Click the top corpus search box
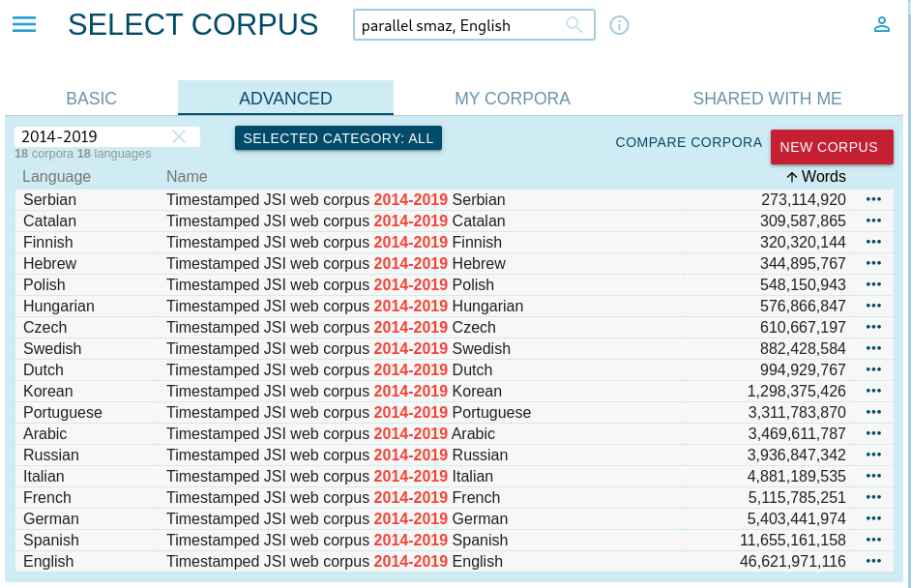This screenshot has width=911, height=588. [x=459, y=26]
